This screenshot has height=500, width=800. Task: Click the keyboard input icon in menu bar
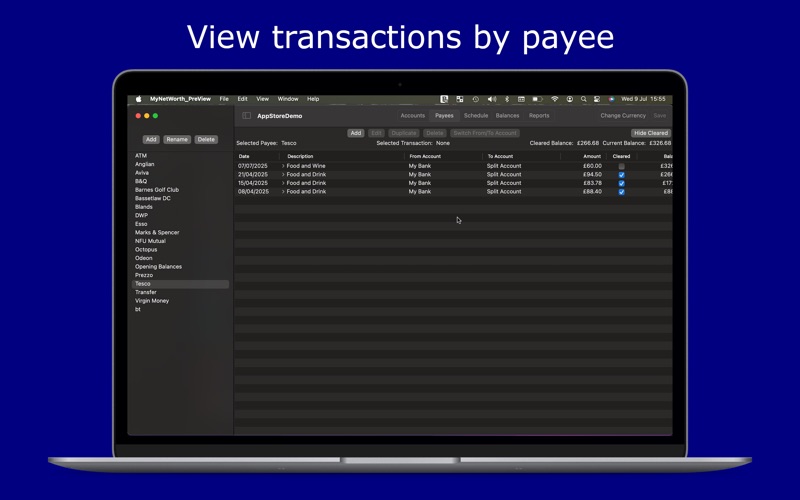pos(521,99)
